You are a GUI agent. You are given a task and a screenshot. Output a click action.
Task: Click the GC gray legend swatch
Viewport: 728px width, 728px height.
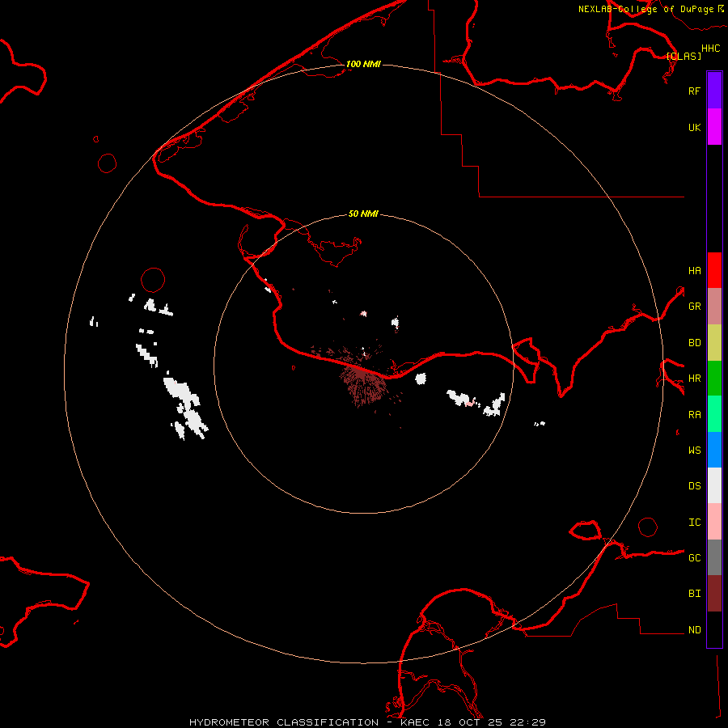click(714, 557)
